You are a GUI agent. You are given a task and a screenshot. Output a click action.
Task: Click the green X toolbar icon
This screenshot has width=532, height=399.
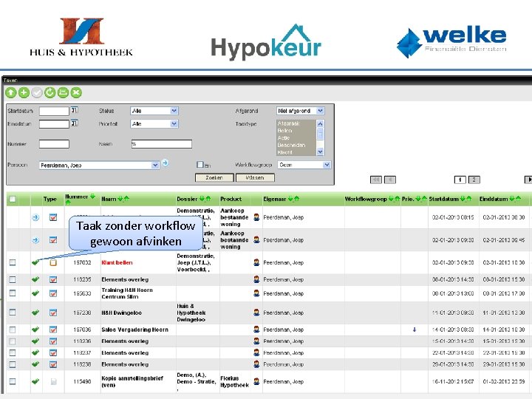76,92
